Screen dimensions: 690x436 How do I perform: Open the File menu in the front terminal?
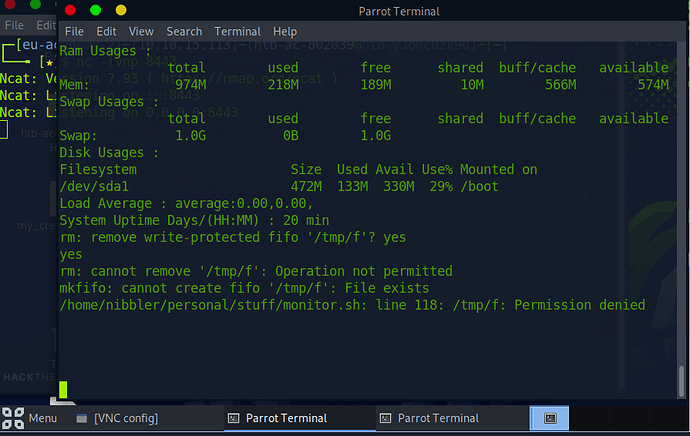click(x=74, y=32)
